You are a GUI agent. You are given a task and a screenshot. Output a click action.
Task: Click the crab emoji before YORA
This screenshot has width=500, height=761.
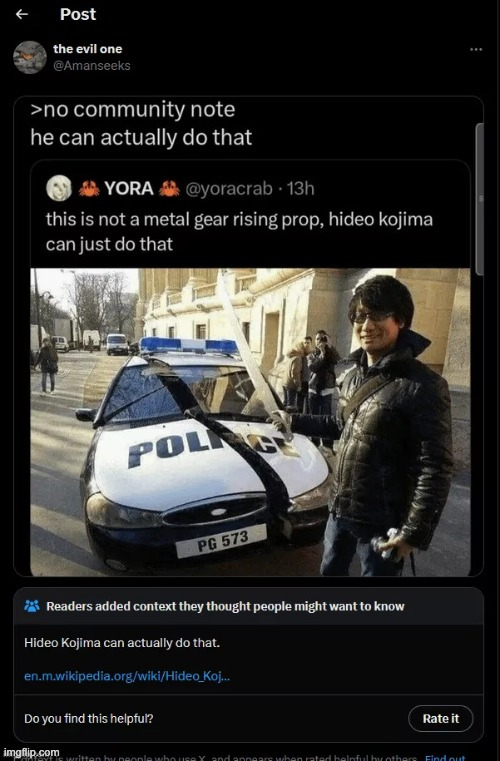click(x=89, y=188)
